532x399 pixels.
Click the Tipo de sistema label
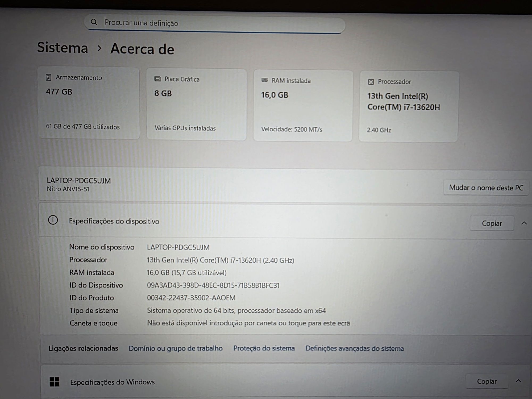click(94, 310)
